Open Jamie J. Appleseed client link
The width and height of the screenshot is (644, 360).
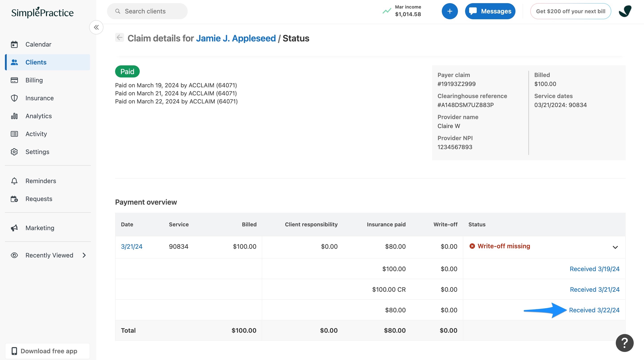point(236,38)
